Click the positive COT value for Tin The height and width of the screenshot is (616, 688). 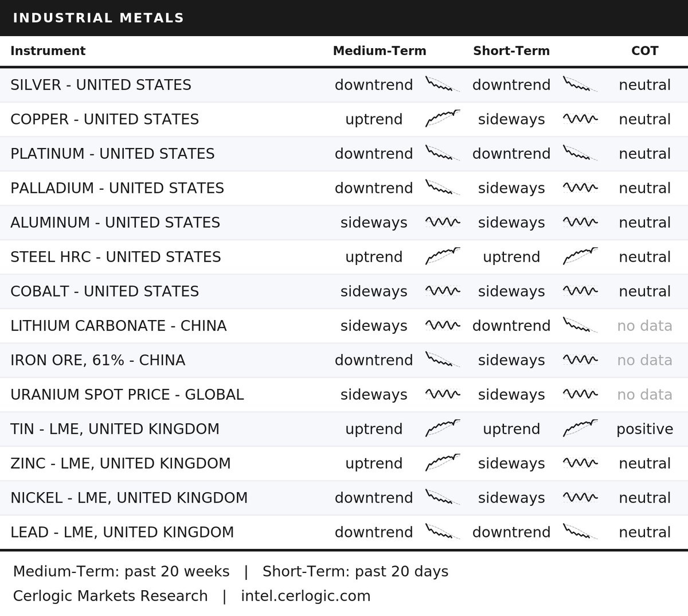(x=644, y=429)
